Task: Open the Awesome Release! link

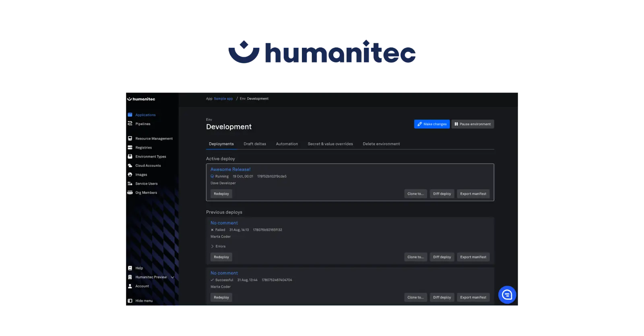Action: point(231,169)
